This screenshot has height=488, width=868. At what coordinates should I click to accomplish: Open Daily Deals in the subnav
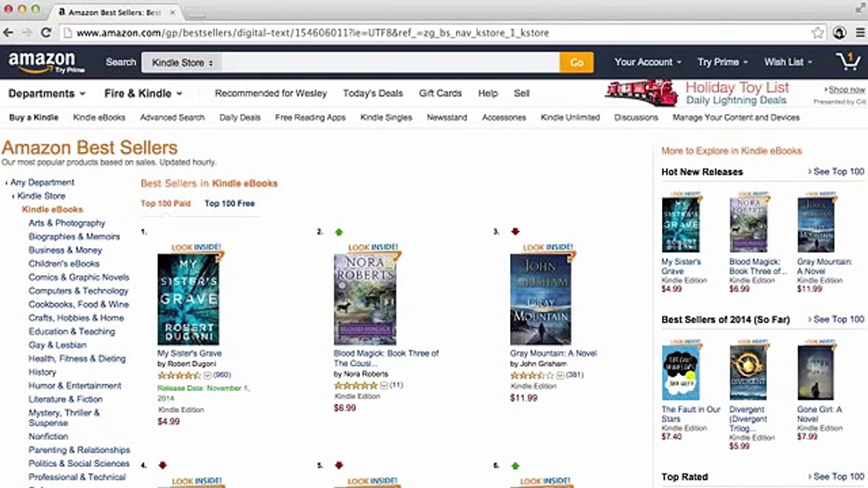point(240,117)
